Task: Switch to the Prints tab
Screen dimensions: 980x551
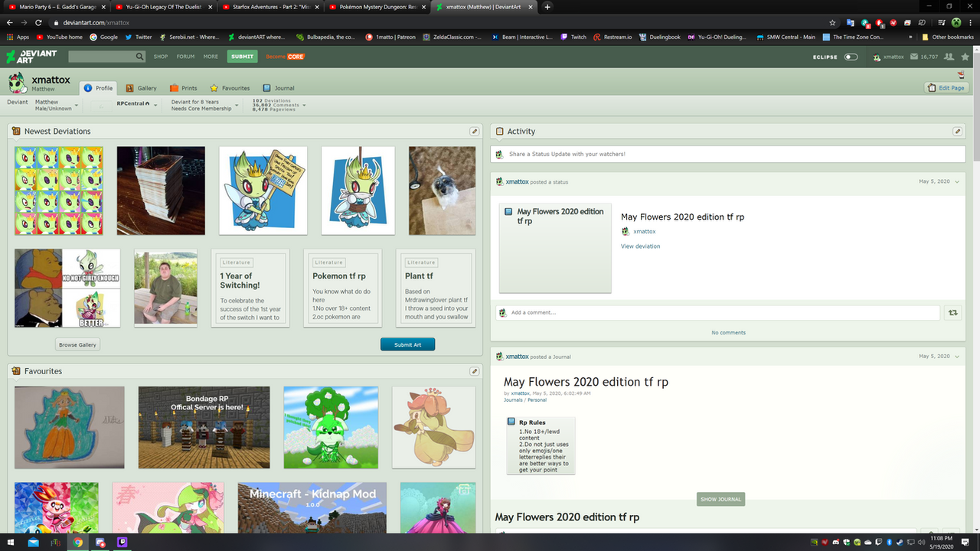Action: pyautogui.click(x=184, y=88)
